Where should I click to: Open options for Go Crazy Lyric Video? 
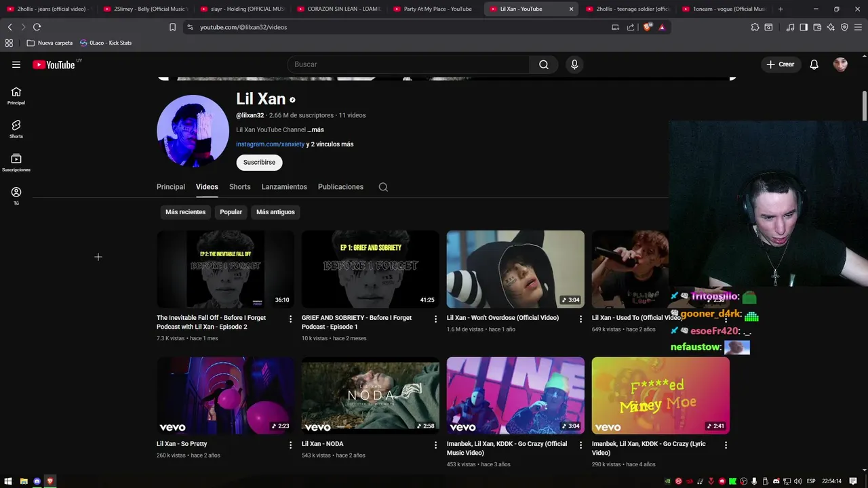coord(726,445)
